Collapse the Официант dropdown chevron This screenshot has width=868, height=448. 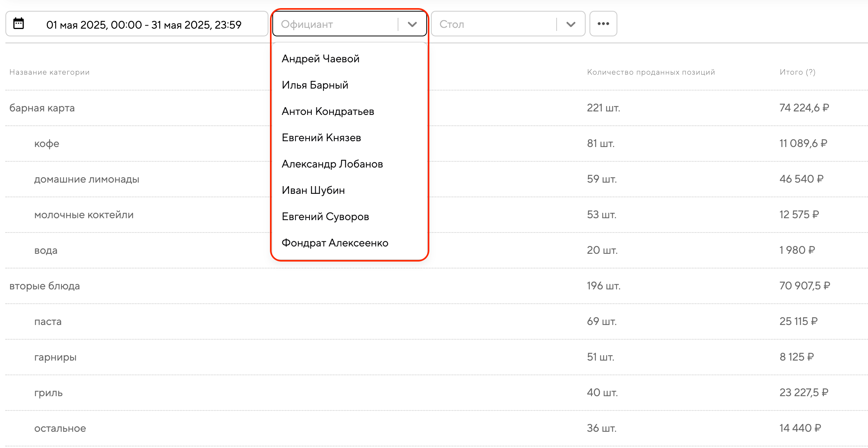(x=412, y=24)
